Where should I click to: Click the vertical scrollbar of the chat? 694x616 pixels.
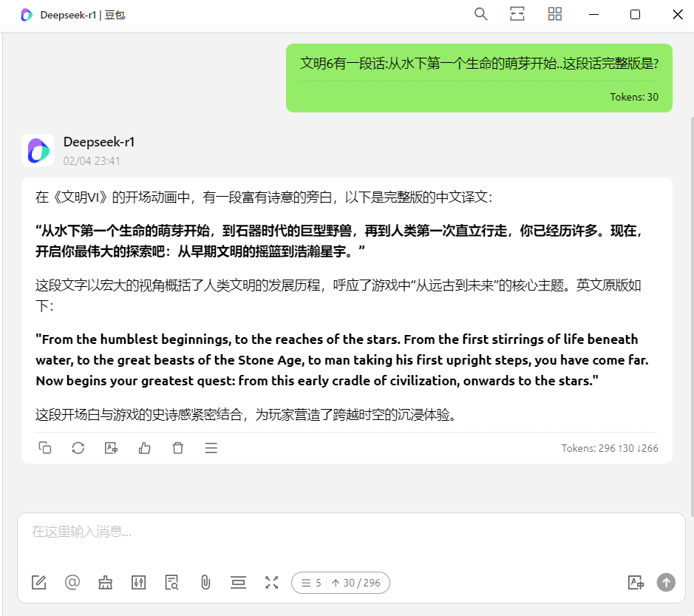click(692, 317)
